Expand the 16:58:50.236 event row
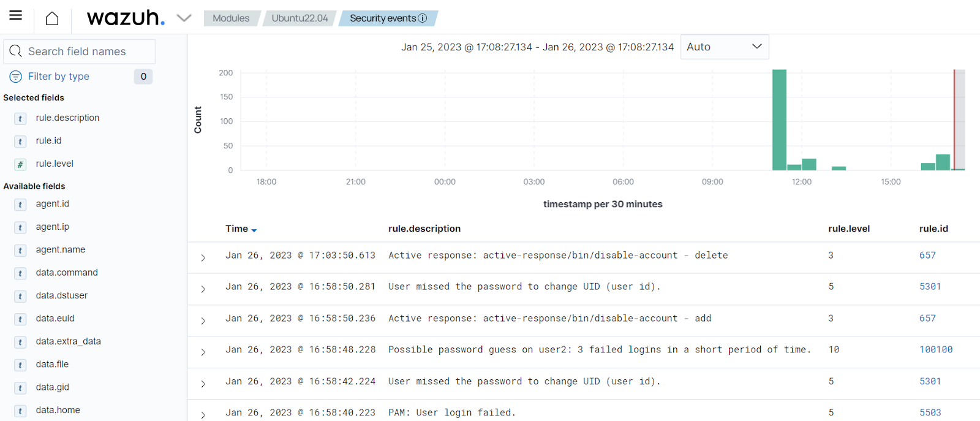This screenshot has height=421, width=980. pyautogui.click(x=203, y=321)
